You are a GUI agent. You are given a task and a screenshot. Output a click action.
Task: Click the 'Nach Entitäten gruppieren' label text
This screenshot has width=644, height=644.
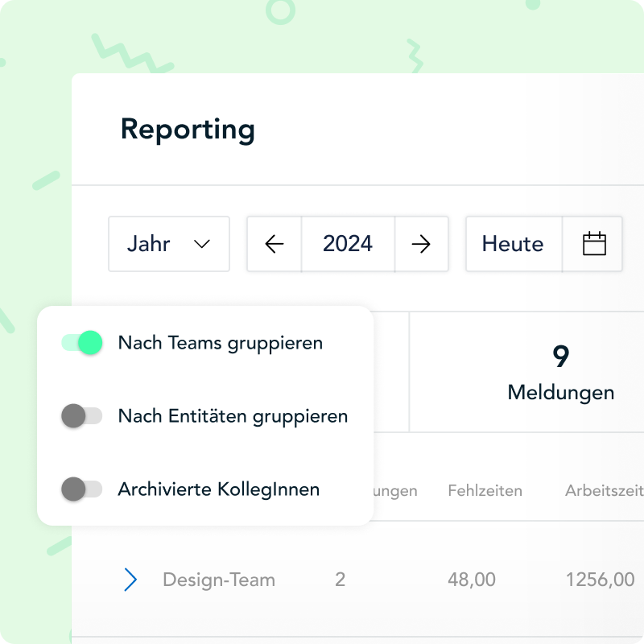coord(233,416)
